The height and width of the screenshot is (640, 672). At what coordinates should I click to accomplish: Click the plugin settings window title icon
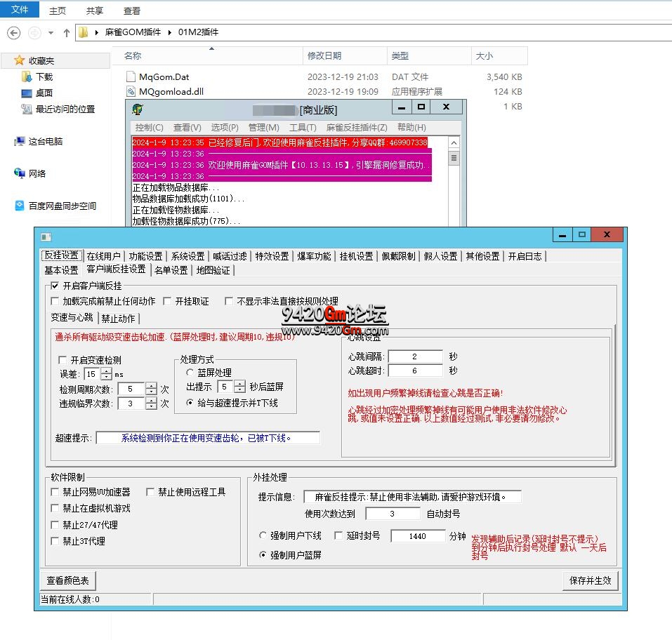click(46, 237)
